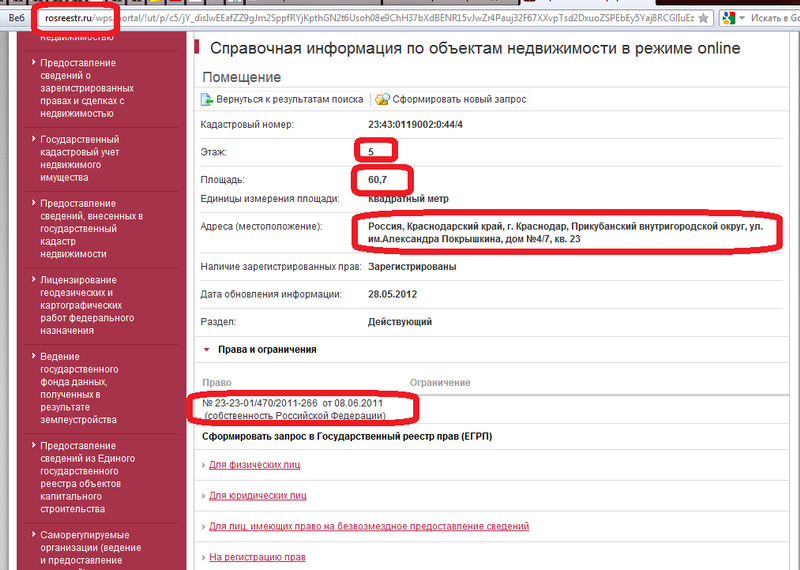Image resolution: width=800 pixels, height=570 pixels.
Task: Click the back-to-search-results arrow icon
Action: tap(209, 100)
